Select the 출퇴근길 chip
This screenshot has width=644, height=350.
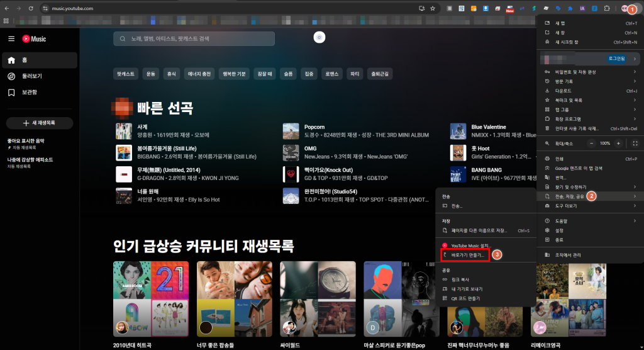coord(380,74)
